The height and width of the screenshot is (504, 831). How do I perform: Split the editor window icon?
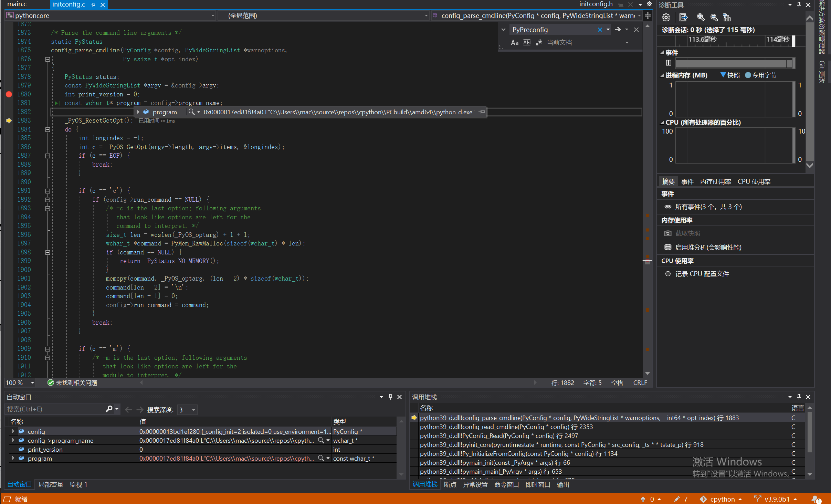(x=648, y=15)
